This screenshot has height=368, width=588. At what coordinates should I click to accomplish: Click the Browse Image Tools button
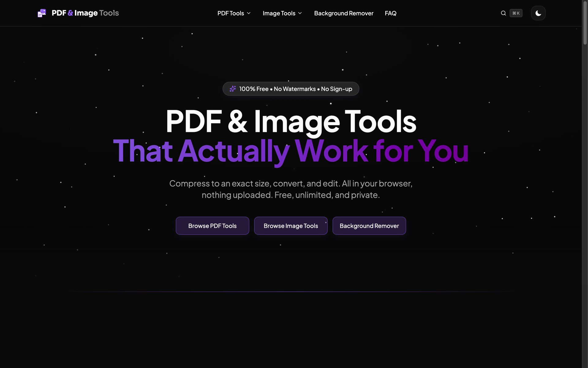[291, 226]
